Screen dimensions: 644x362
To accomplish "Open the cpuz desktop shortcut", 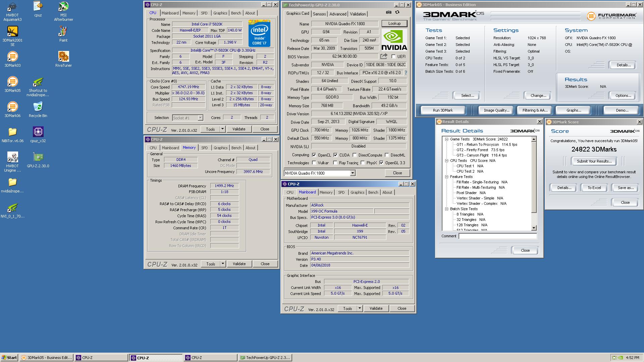I will [x=38, y=9].
